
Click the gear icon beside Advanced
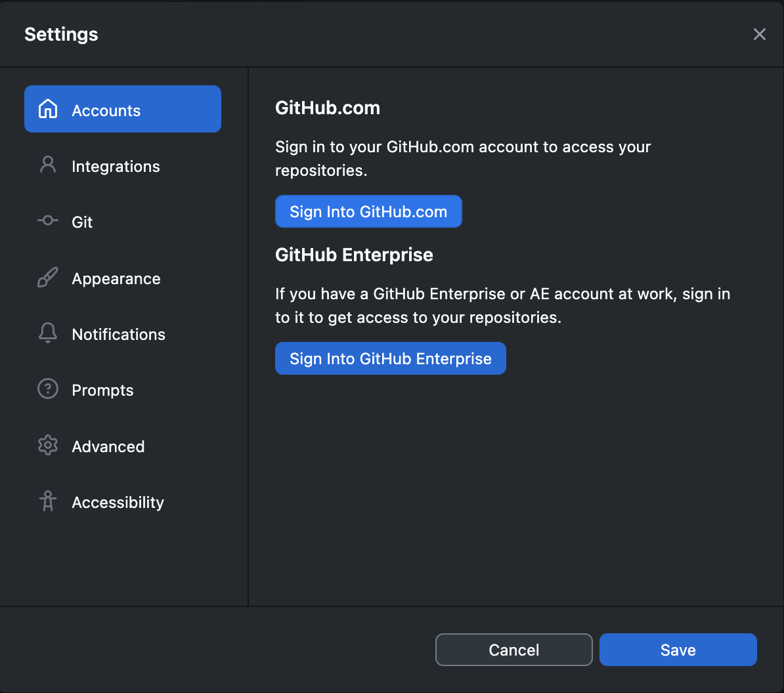coord(48,445)
